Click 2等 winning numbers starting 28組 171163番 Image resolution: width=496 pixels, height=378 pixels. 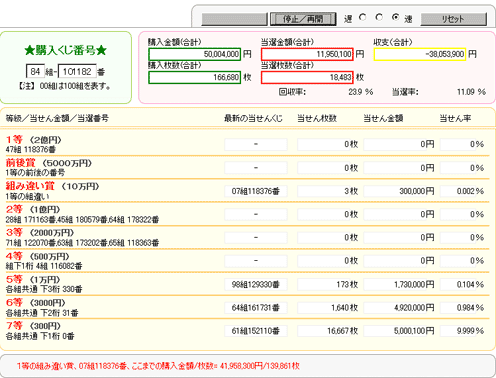(x=82, y=220)
